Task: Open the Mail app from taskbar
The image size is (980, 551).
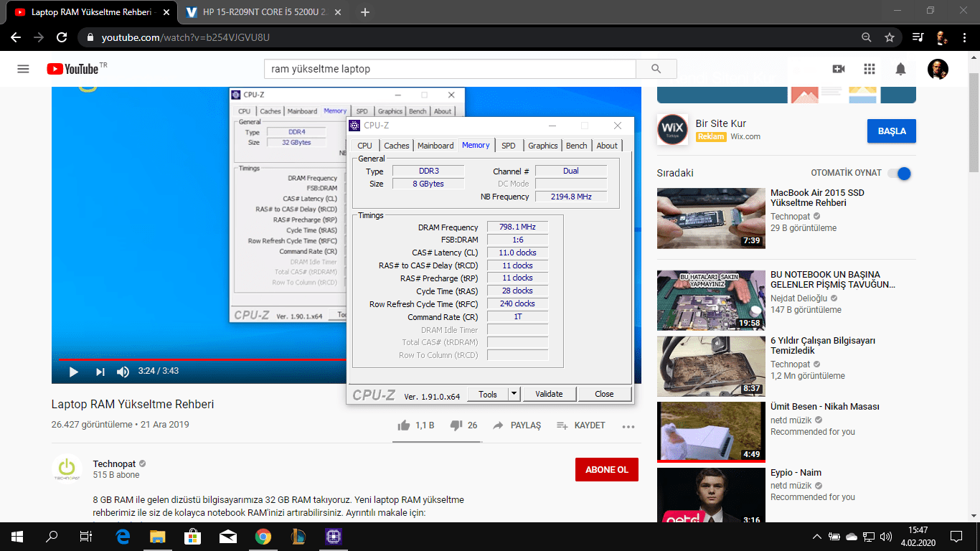Action: click(x=228, y=537)
